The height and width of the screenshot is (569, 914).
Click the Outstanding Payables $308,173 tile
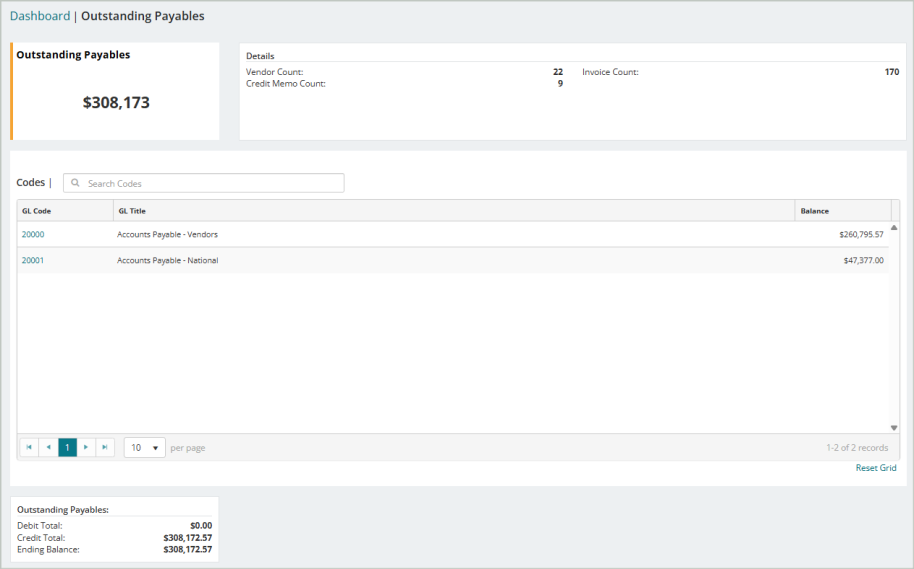pyautogui.click(x=115, y=91)
